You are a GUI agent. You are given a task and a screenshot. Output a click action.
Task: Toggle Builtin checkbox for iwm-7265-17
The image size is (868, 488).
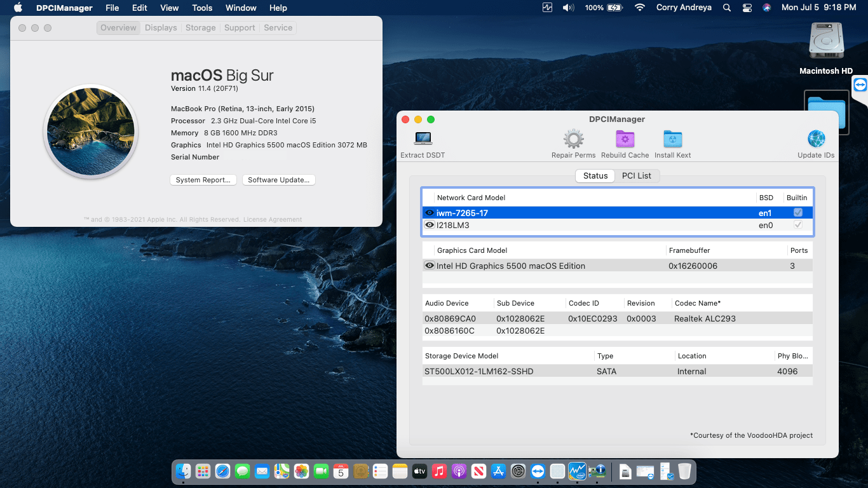click(x=798, y=213)
